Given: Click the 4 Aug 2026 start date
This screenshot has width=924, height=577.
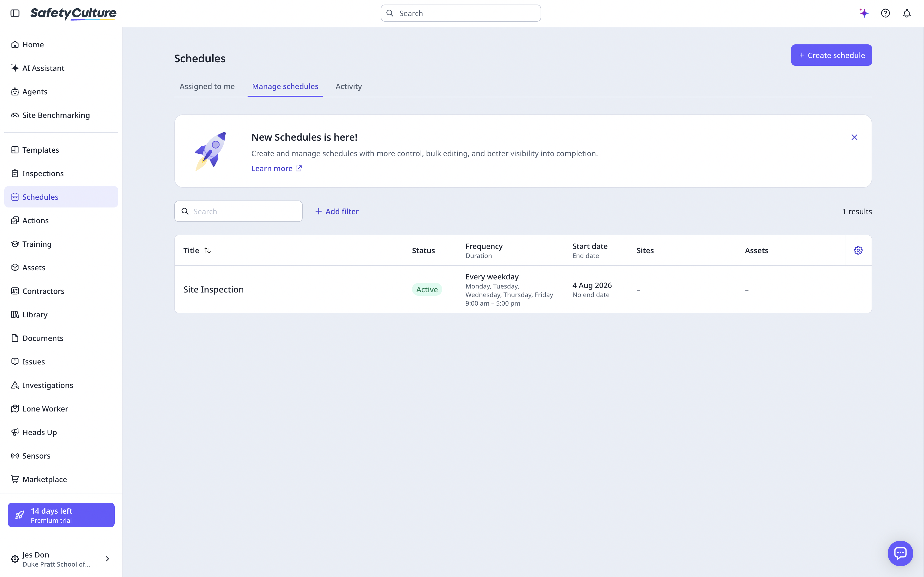Looking at the screenshot, I should coord(592,286).
